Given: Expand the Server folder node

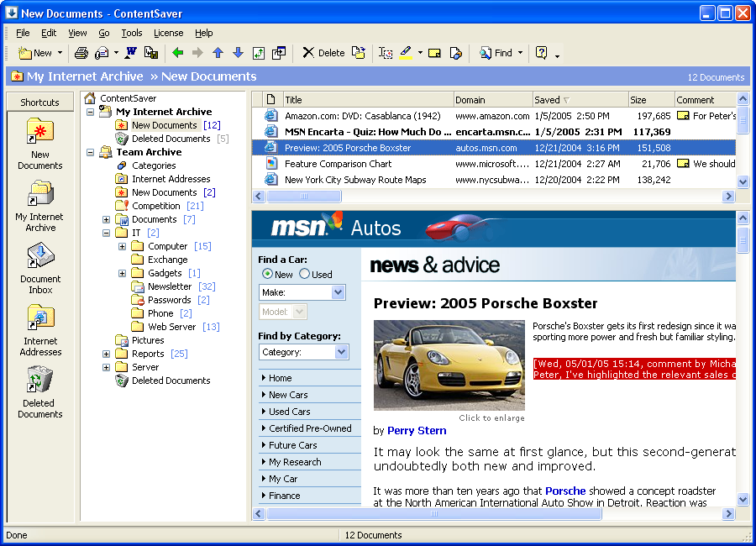Looking at the screenshot, I should coord(106,368).
